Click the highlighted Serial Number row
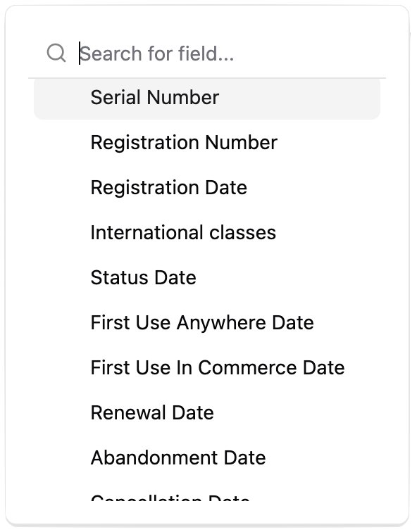The image size is (417, 532). click(207, 98)
